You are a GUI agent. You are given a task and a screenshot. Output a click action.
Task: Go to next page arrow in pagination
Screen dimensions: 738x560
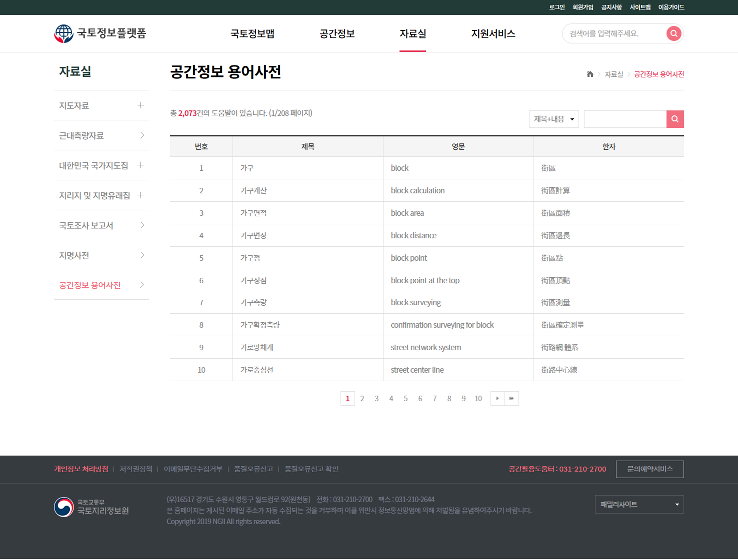(497, 398)
